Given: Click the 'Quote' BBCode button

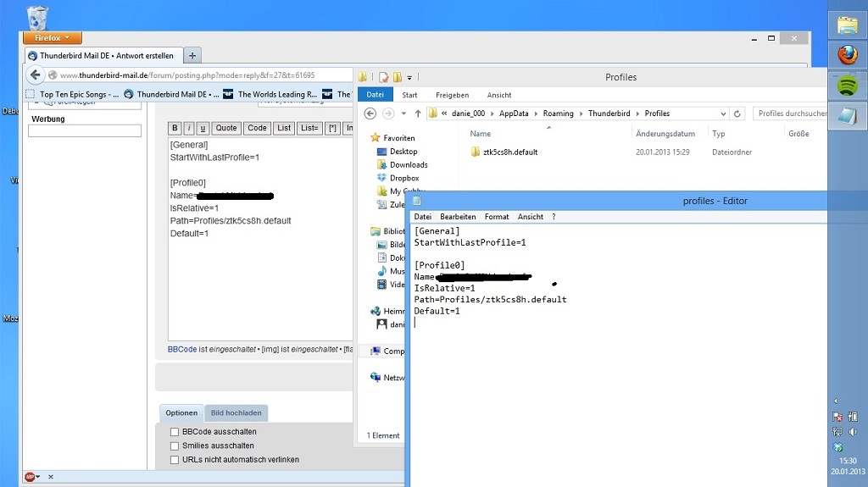Looking at the screenshot, I should pyautogui.click(x=226, y=128).
